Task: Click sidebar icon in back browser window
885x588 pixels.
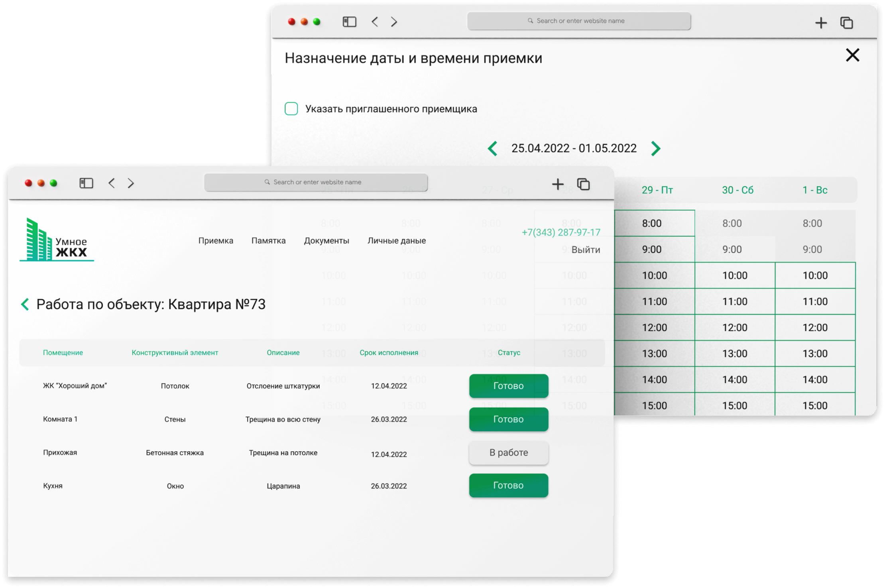Action: click(349, 22)
